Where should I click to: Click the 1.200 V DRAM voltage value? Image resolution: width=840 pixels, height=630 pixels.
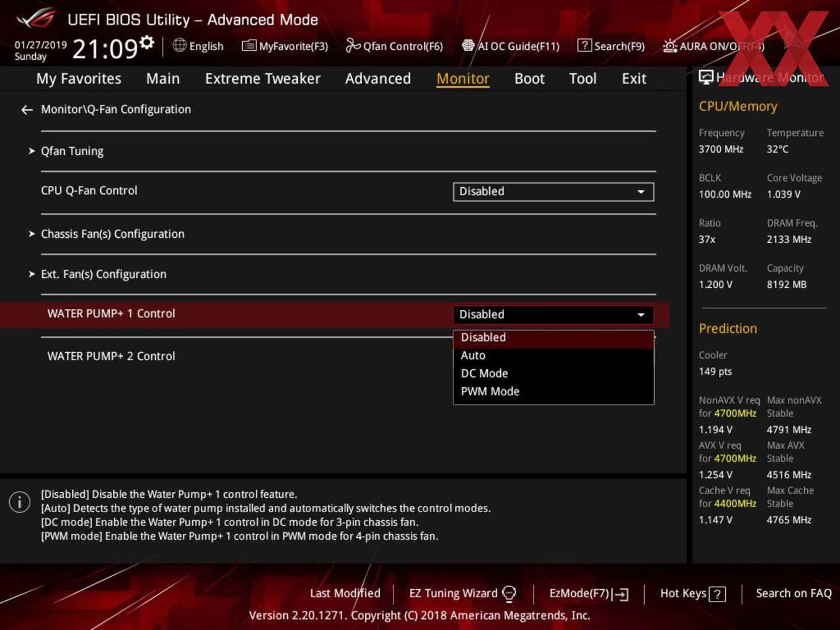pyautogui.click(x=715, y=285)
